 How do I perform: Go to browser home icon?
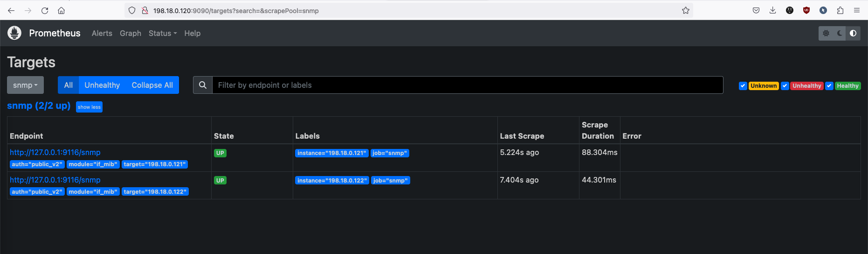pyautogui.click(x=61, y=10)
